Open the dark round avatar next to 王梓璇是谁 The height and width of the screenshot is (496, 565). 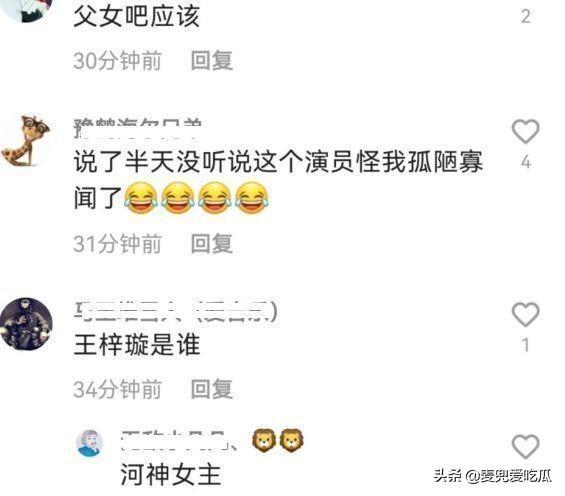(26, 324)
